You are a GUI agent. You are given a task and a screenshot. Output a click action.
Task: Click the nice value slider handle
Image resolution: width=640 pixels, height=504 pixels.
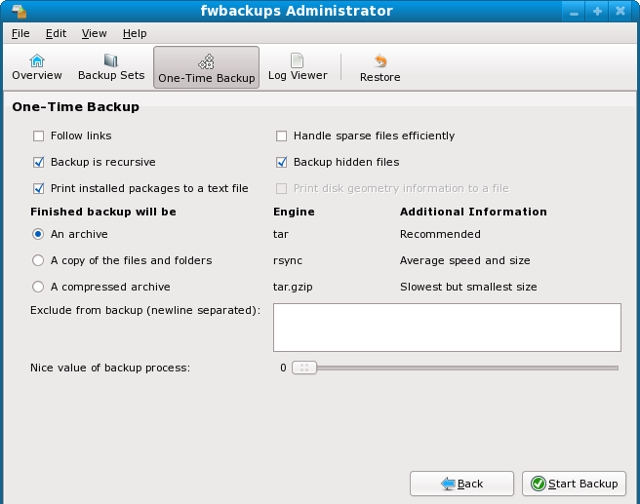click(304, 368)
